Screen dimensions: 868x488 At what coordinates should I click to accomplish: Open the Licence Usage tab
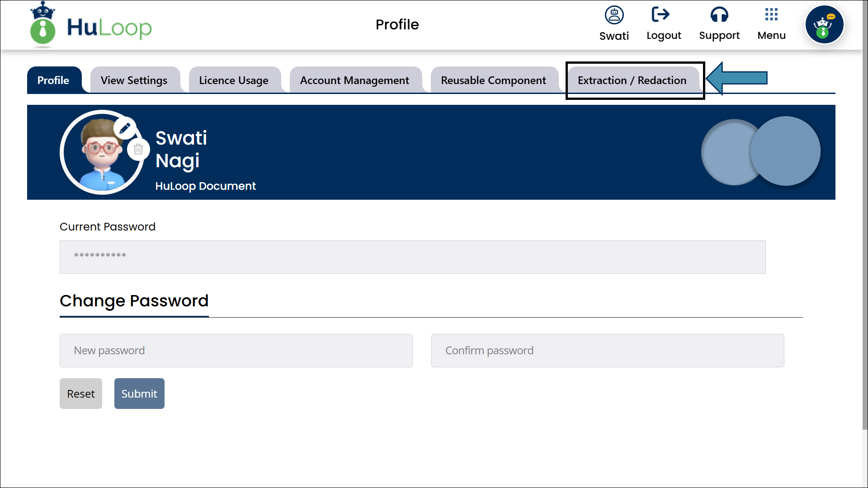tap(234, 80)
